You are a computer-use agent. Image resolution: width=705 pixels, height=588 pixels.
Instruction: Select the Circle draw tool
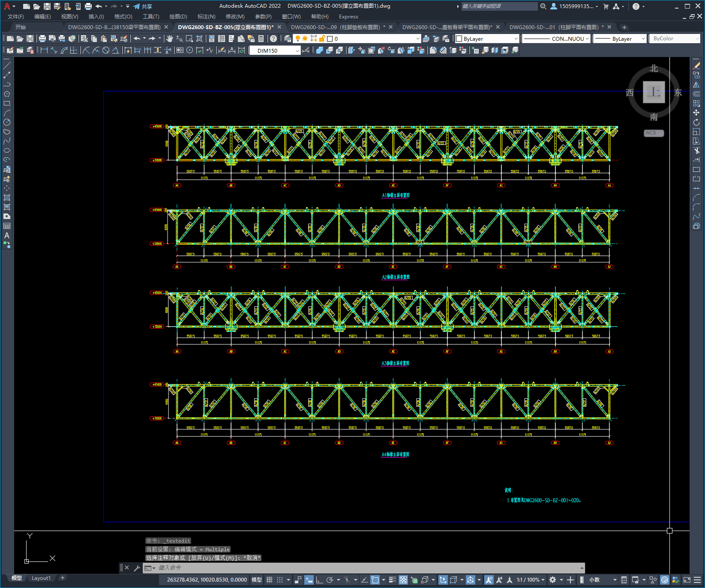click(x=7, y=122)
